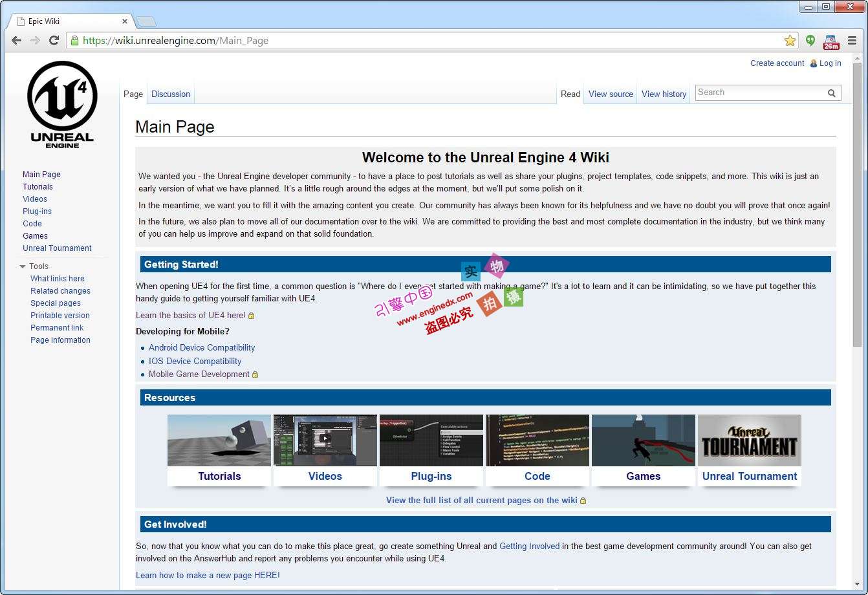The height and width of the screenshot is (595, 868).
Task: Click the browser Forward arrow
Action: tap(35, 40)
